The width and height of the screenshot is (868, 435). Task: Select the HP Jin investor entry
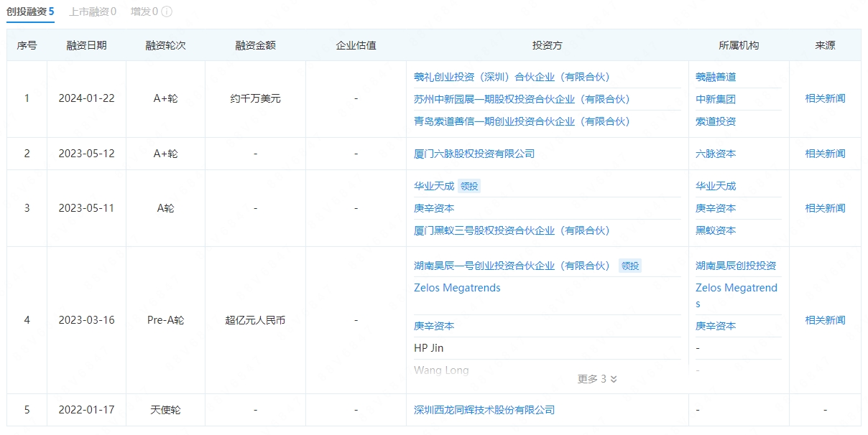(x=429, y=348)
